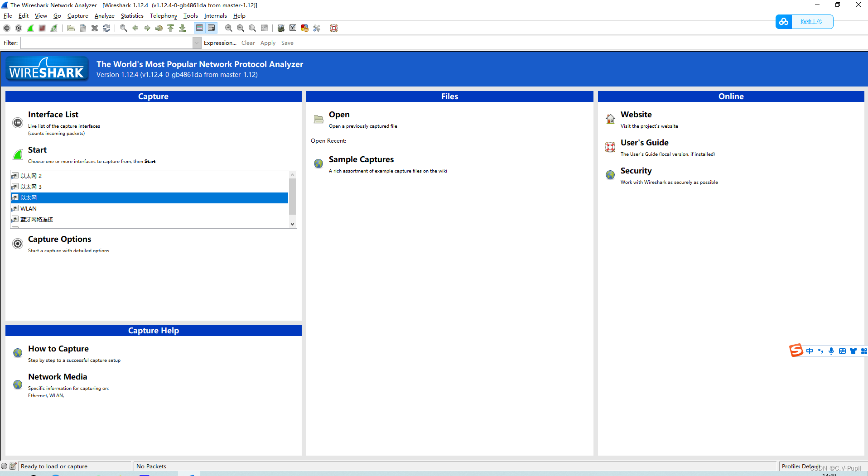The height and width of the screenshot is (476, 868).
Task: Click the status bar expert info icon
Action: click(4, 466)
